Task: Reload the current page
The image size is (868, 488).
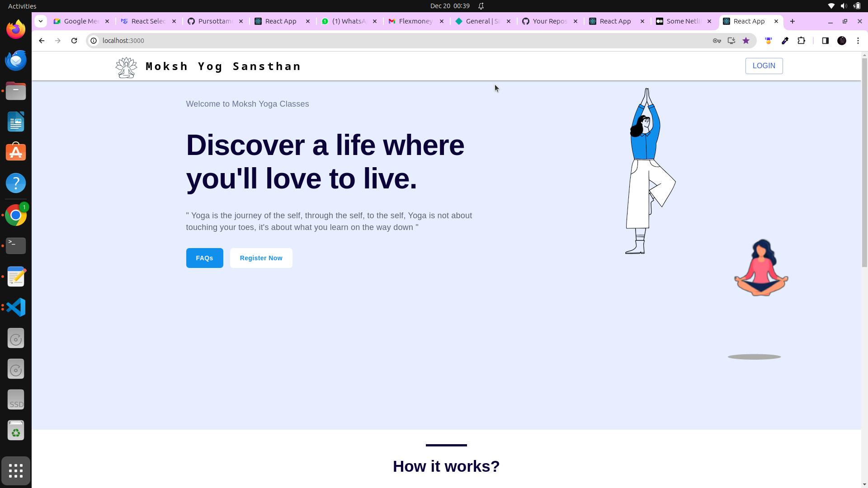Action: coord(74,41)
